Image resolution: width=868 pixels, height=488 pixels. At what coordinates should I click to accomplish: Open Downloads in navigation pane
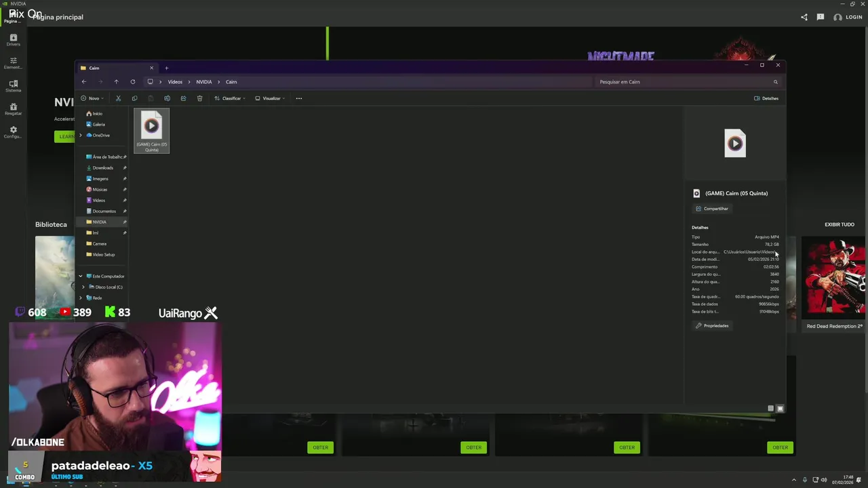point(100,168)
